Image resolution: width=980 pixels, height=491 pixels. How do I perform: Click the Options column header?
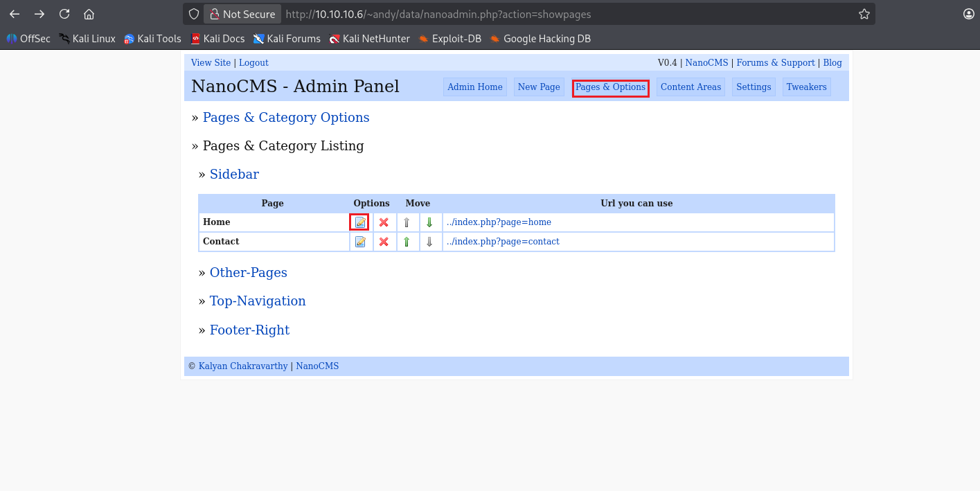click(x=371, y=204)
